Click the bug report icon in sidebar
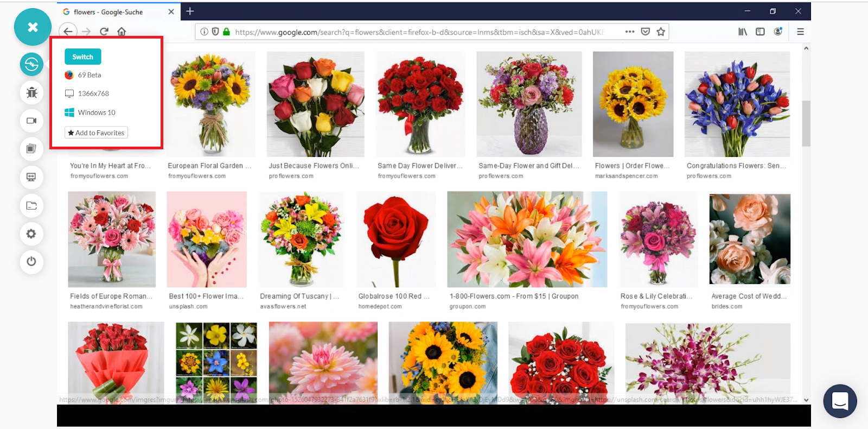This screenshot has height=429, width=868. (x=31, y=92)
